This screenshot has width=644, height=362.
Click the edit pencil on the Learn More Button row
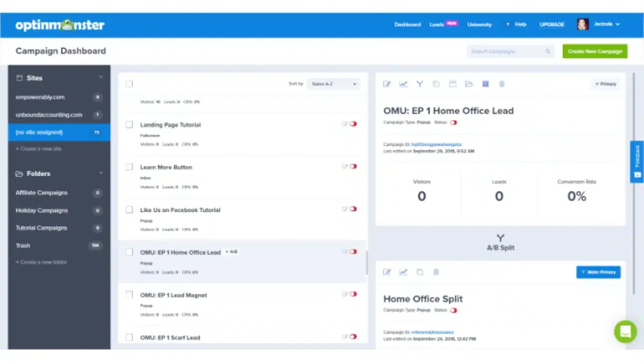[x=345, y=166]
